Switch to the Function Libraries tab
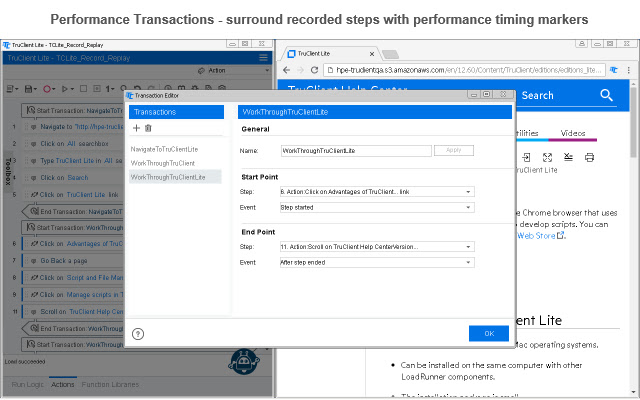The width and height of the screenshot is (640, 400). click(110, 384)
